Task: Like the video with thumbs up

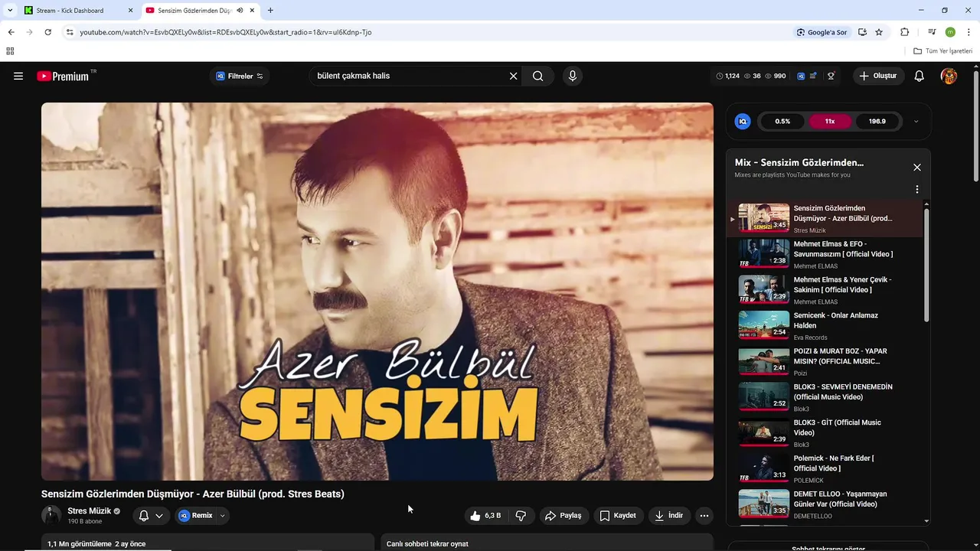Action: click(485, 516)
